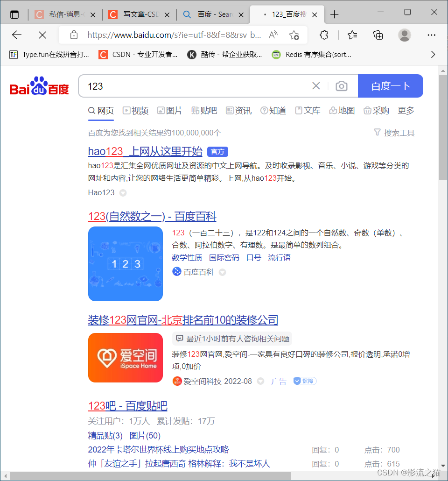Open browser Settings and more menu

click(x=432, y=35)
